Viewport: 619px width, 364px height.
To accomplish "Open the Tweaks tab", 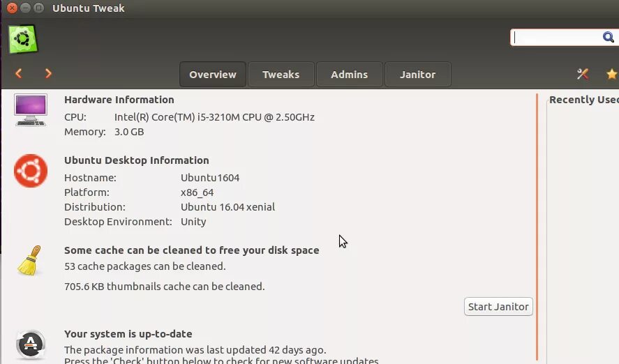I will pos(281,75).
